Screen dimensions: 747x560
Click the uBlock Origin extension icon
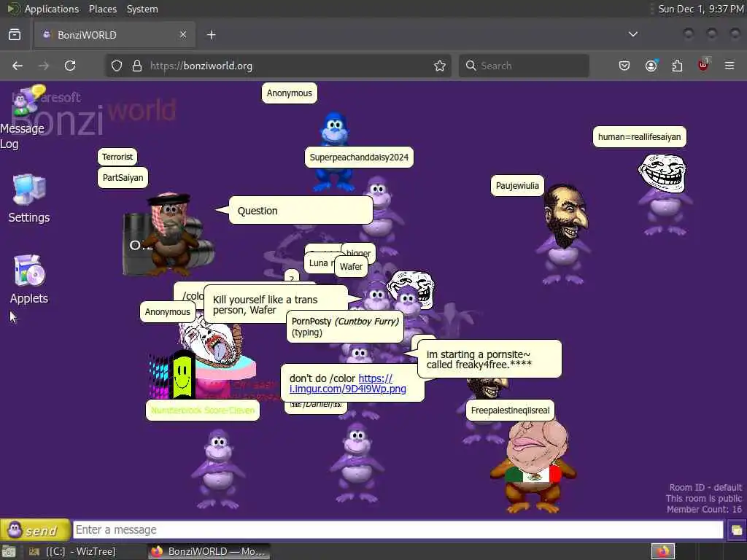point(703,65)
